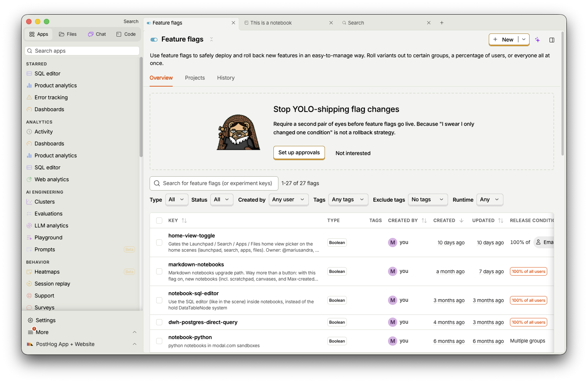Open Heatmaps icon under Behavior
Image resolution: width=588 pixels, height=383 pixels.
tap(29, 272)
